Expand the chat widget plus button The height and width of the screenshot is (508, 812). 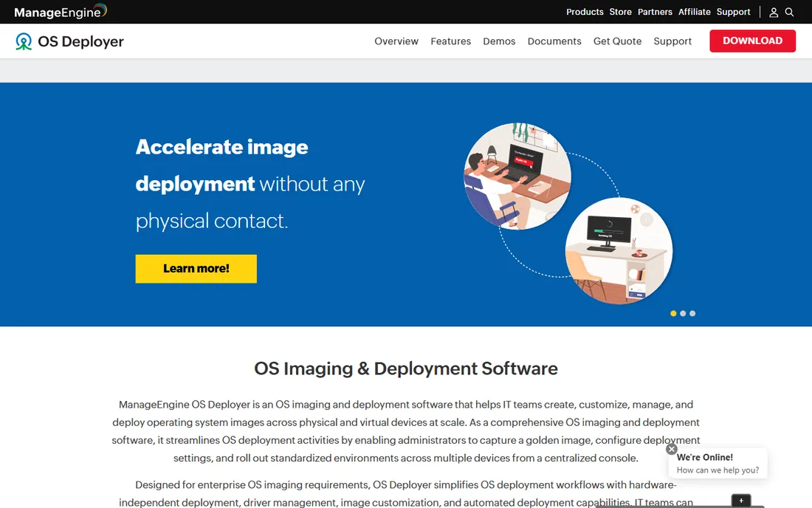pyautogui.click(x=741, y=501)
